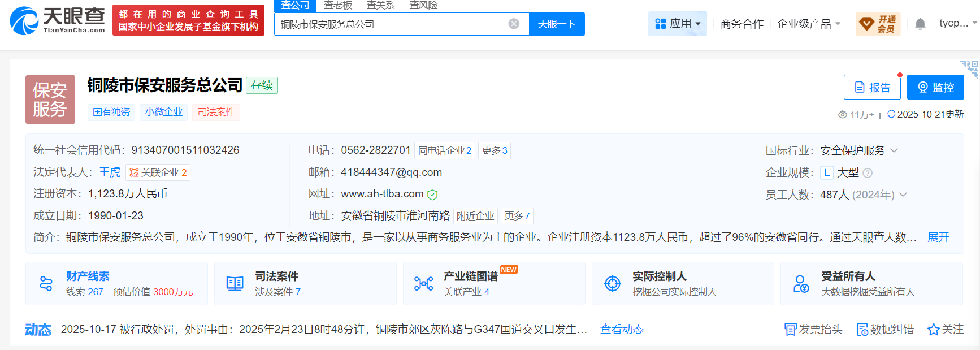This screenshot has width=980, height=350.
Task: Open the 受益所有人 card
Action: (x=871, y=283)
